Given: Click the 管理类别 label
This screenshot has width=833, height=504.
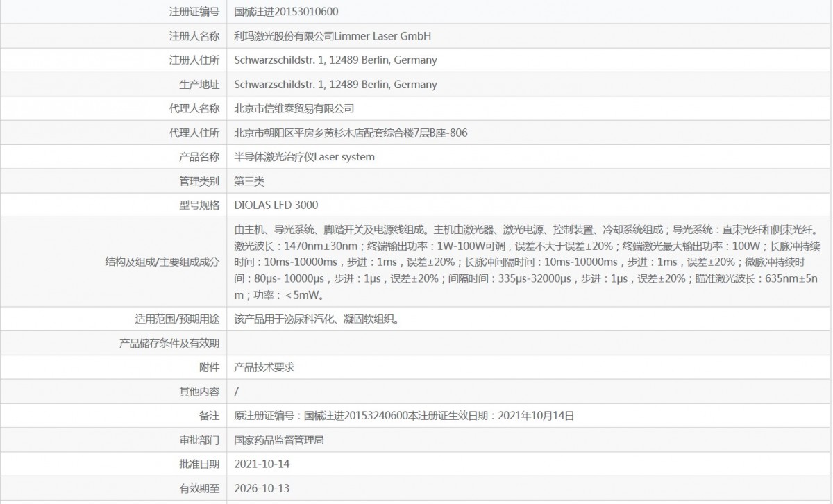Looking at the screenshot, I should [199, 181].
